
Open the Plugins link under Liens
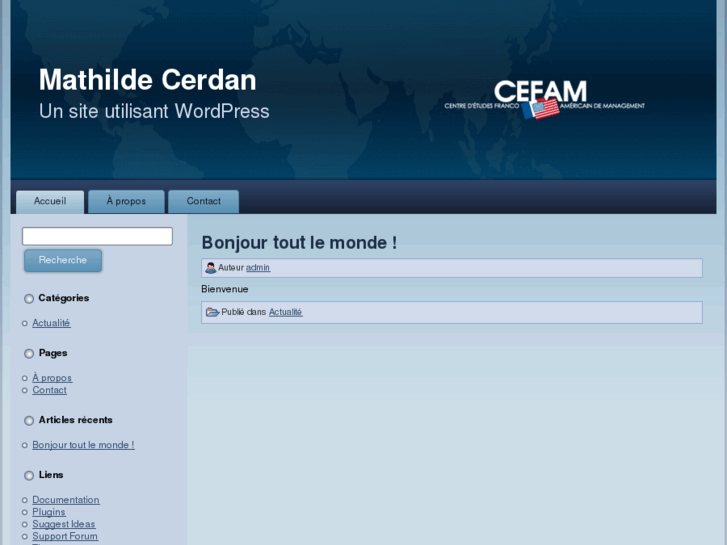(x=49, y=512)
